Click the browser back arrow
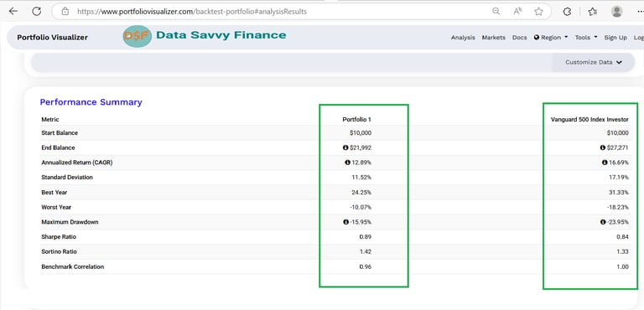The image size is (644, 310). point(13,11)
